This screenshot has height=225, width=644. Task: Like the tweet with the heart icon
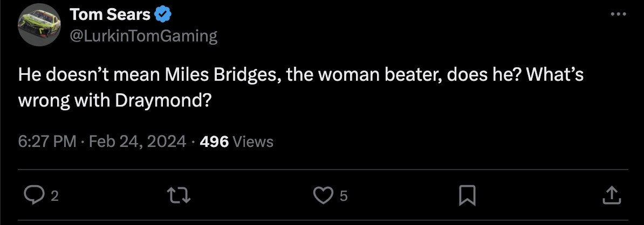pyautogui.click(x=323, y=196)
